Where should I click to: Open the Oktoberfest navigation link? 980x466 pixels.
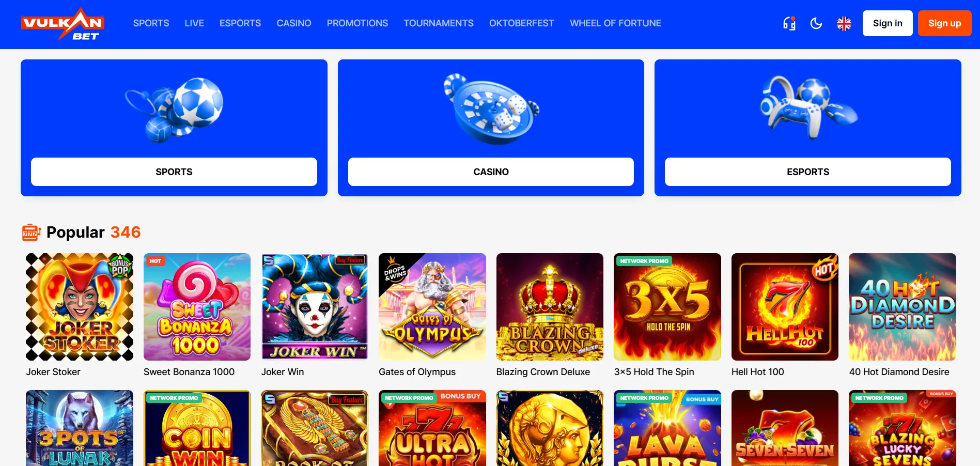pos(521,23)
